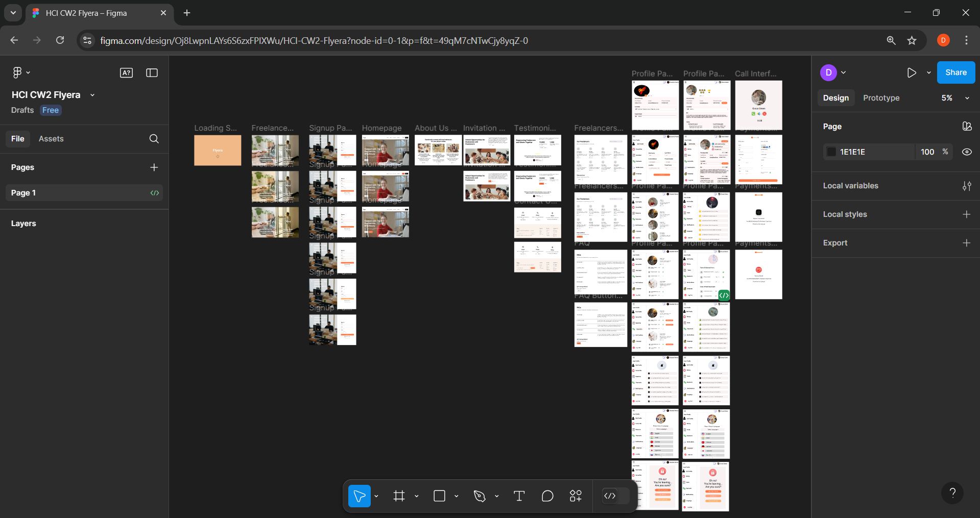Open the Actions tool
The height and width of the screenshot is (518, 980).
coord(576,496)
